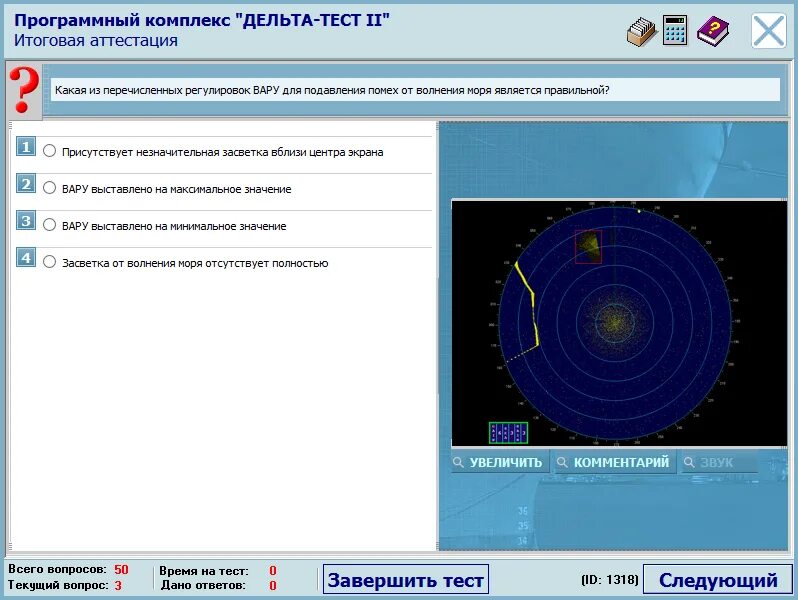Click answer number box 1
The height and width of the screenshot is (600, 798).
point(26,147)
